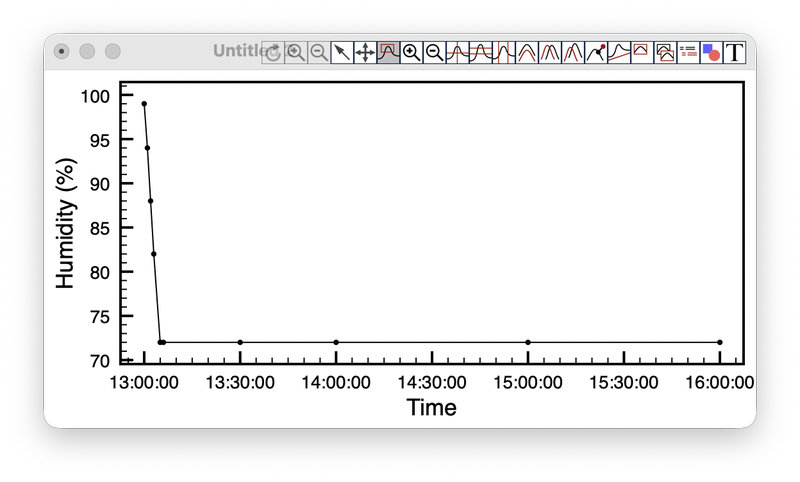This screenshot has height=482, width=800.
Task: Click the topmost data point near 99%
Action: coord(144,104)
